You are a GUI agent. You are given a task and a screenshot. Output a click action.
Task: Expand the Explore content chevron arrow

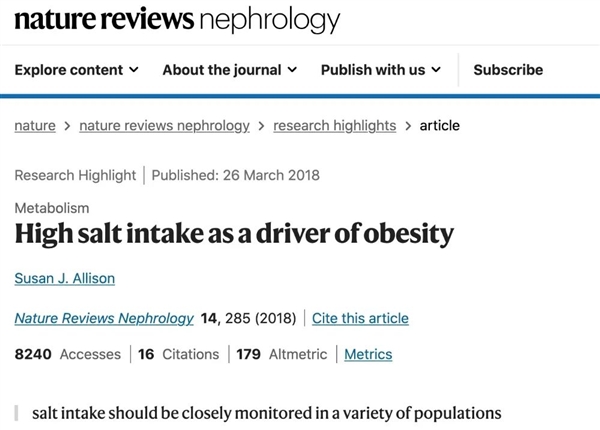(134, 70)
